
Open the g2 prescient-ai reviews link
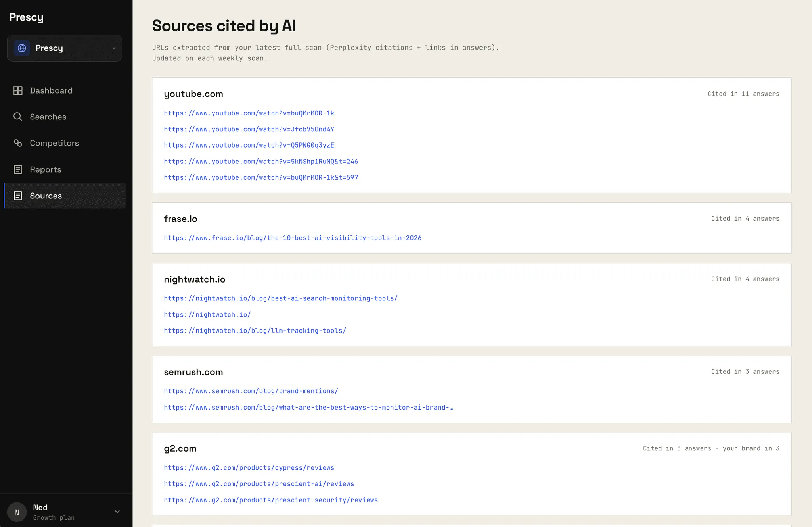pos(259,484)
